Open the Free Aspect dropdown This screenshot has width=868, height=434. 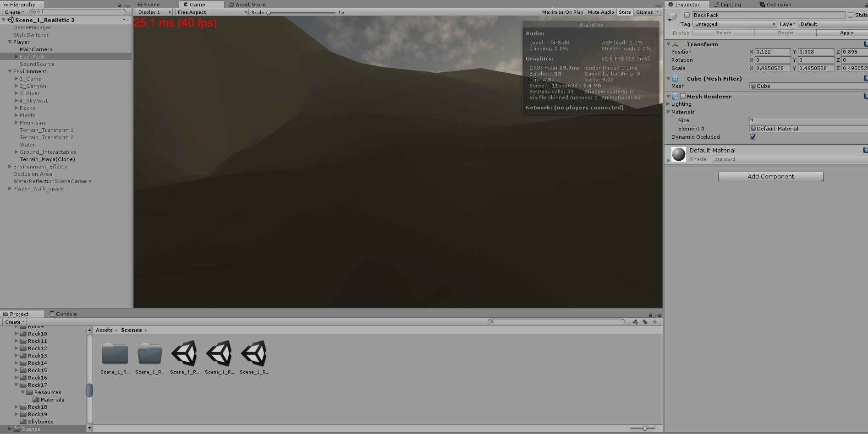tap(212, 12)
